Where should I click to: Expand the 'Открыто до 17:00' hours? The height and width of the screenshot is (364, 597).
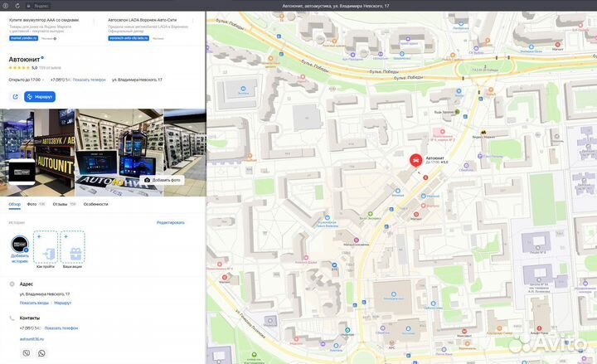click(26, 80)
